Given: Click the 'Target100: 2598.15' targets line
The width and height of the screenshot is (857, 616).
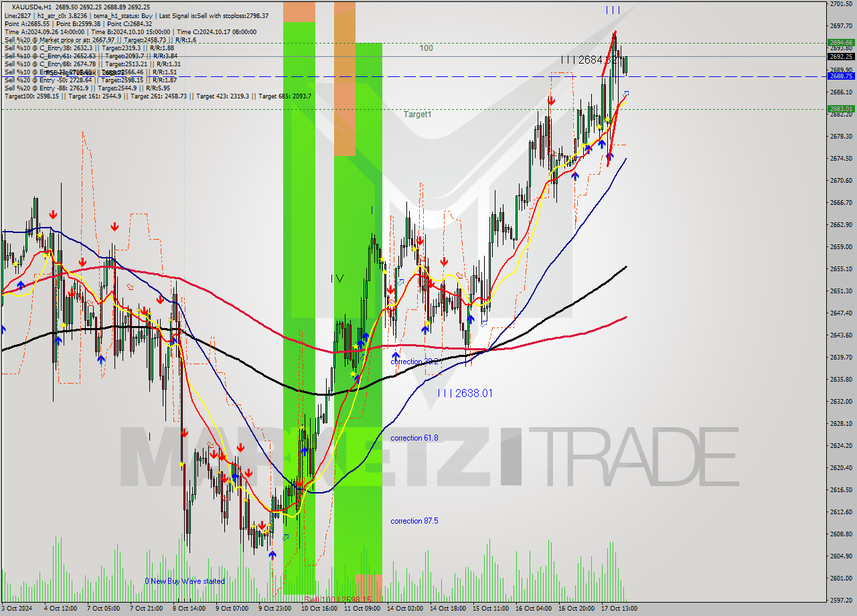Looking at the screenshot, I should (x=157, y=96).
